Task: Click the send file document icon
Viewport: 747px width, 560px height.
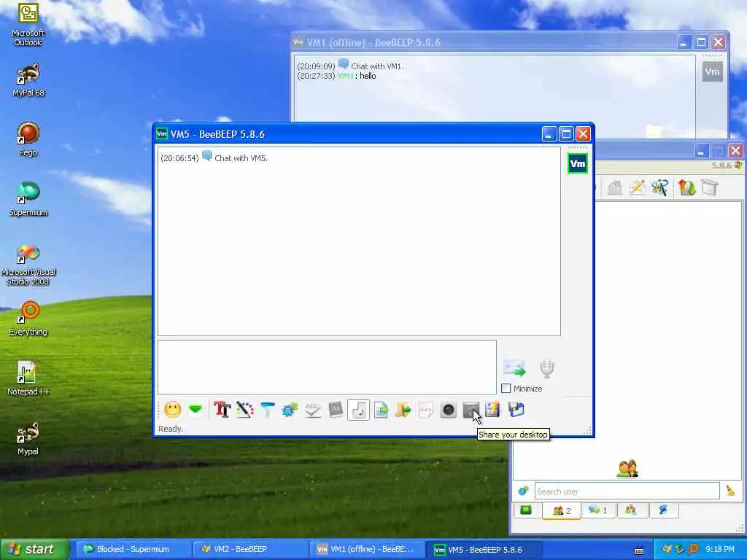Action: tap(381, 410)
